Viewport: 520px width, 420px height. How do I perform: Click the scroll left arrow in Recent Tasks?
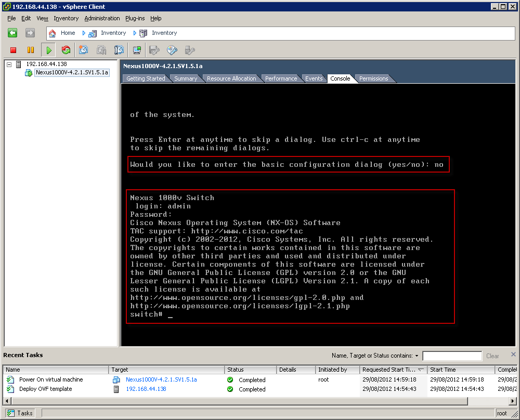tap(6, 401)
